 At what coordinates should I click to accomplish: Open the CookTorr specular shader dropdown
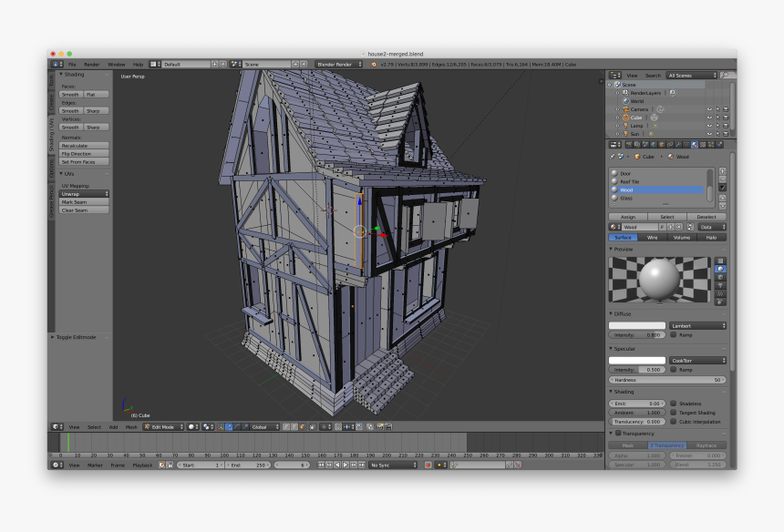[x=697, y=360]
